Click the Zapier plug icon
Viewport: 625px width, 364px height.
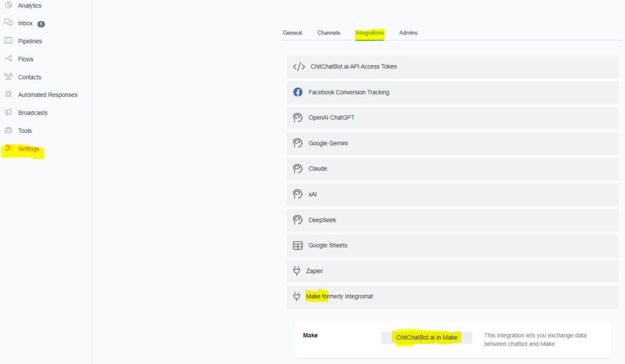(x=297, y=271)
